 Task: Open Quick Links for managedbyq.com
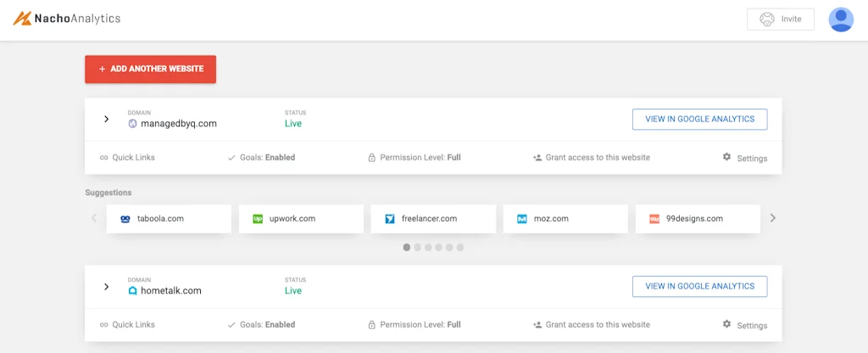pos(127,157)
